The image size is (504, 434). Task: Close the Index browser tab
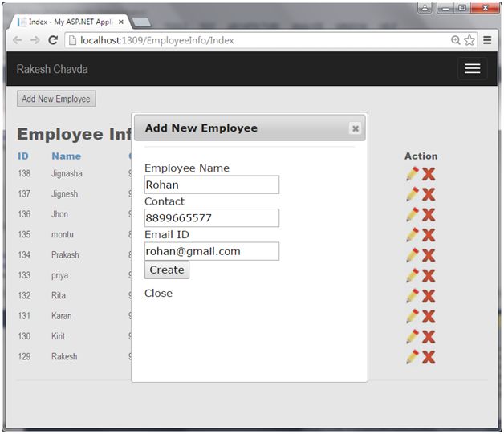121,22
